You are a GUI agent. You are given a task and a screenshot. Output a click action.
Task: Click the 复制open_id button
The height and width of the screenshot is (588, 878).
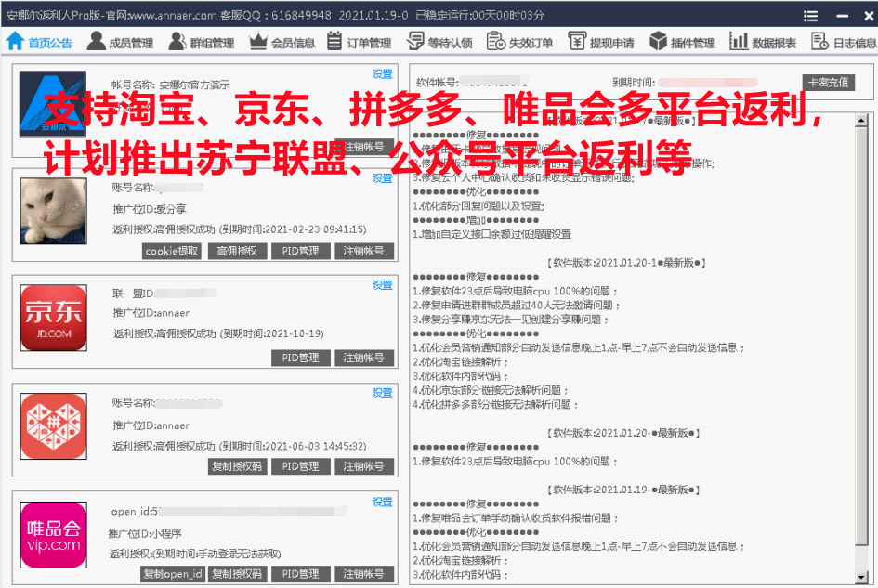click(173, 574)
